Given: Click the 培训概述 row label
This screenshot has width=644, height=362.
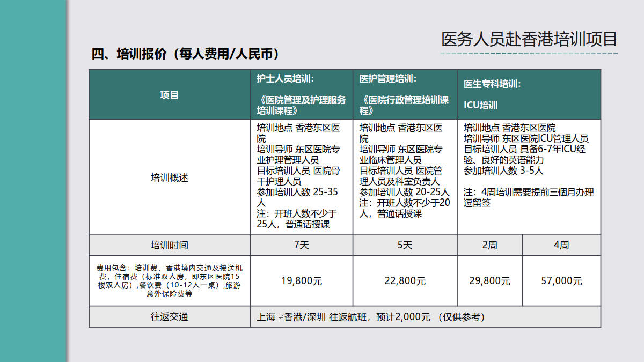Looking at the screenshot, I should point(170,177).
